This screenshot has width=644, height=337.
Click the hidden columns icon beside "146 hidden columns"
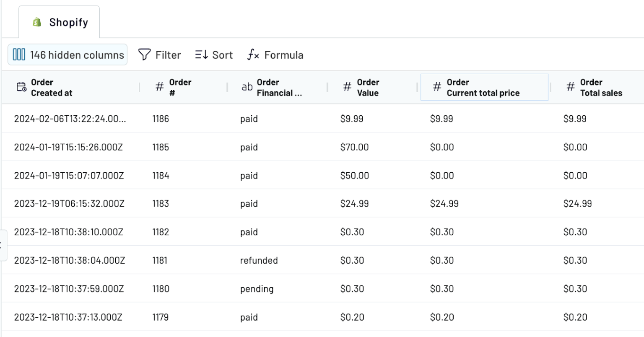click(19, 54)
